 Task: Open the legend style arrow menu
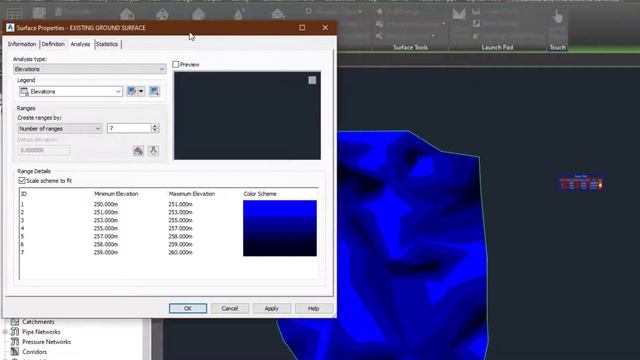click(x=141, y=91)
